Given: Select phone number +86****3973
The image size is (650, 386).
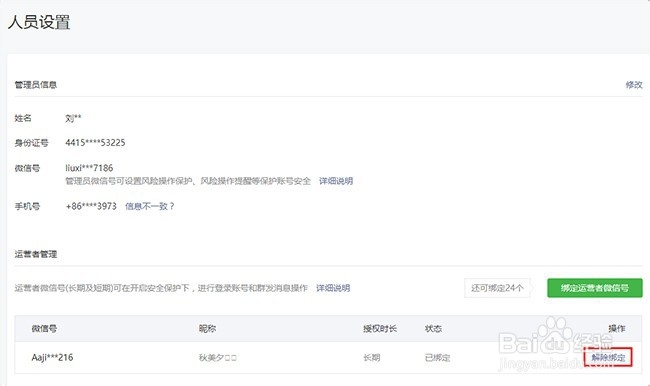Looking at the screenshot, I should click(x=91, y=206).
